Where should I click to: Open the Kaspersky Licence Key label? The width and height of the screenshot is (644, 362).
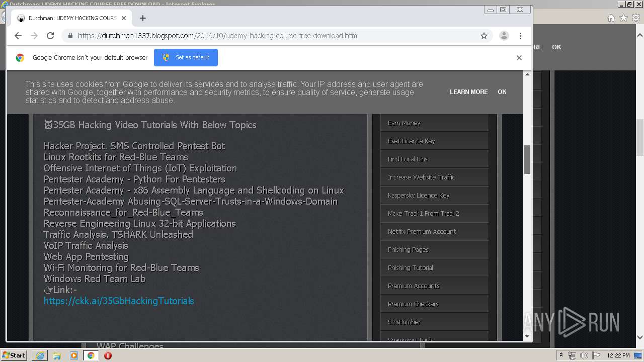coord(419,195)
